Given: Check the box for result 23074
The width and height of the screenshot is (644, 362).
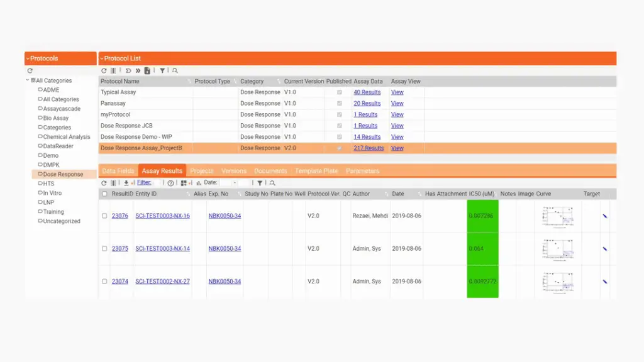Looking at the screenshot, I should click(104, 282).
